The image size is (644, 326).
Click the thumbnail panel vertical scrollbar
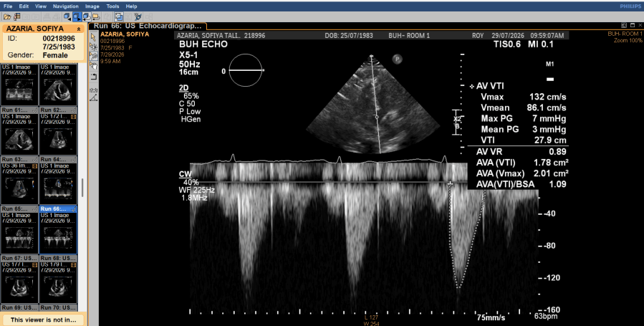coord(82,187)
